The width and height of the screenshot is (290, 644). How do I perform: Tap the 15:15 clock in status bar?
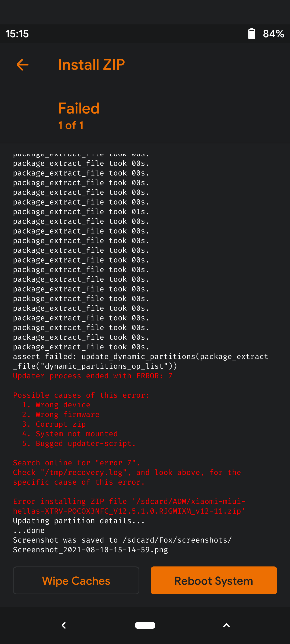coord(17,34)
